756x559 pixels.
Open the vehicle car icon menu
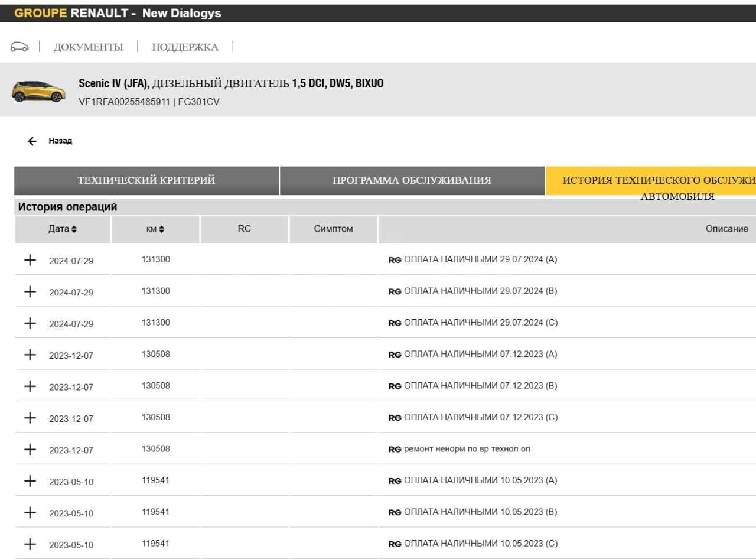pos(19,47)
